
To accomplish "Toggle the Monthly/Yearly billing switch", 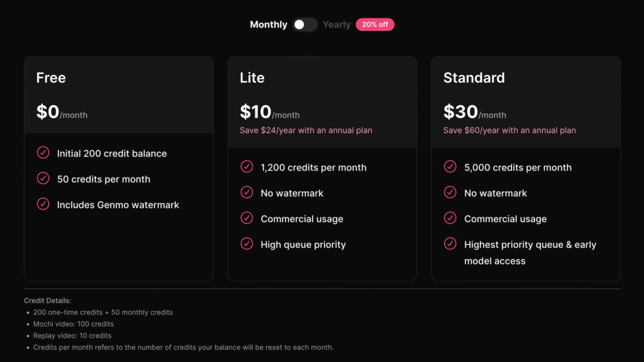I will (x=305, y=25).
